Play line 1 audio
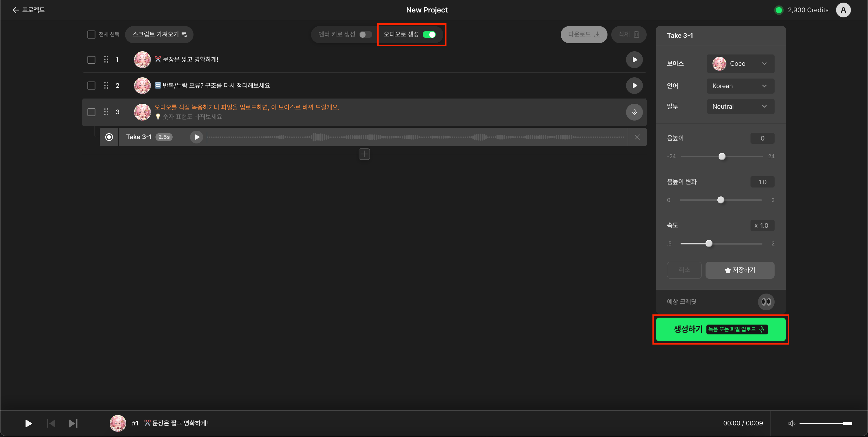This screenshot has height=437, width=868. pyautogui.click(x=634, y=60)
